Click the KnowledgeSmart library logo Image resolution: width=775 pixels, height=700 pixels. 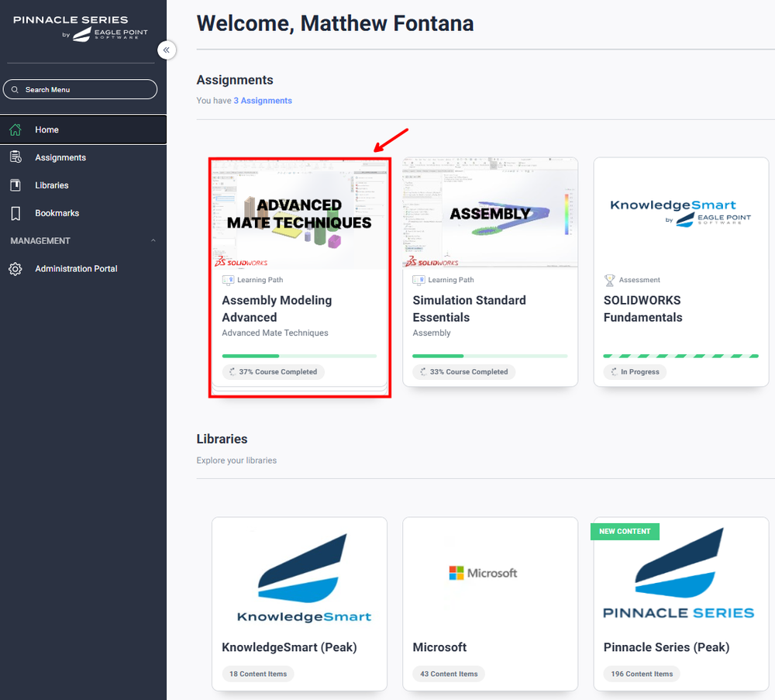[x=304, y=578]
